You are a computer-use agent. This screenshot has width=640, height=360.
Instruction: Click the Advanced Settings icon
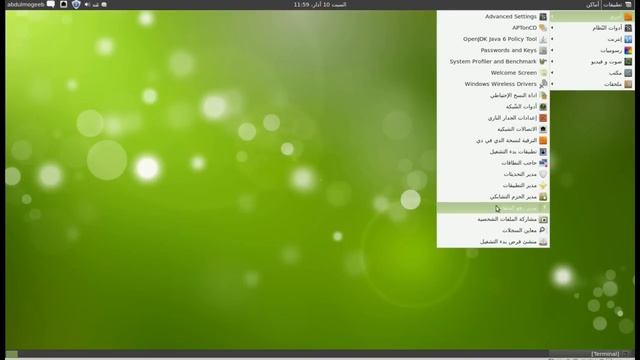tap(543, 17)
